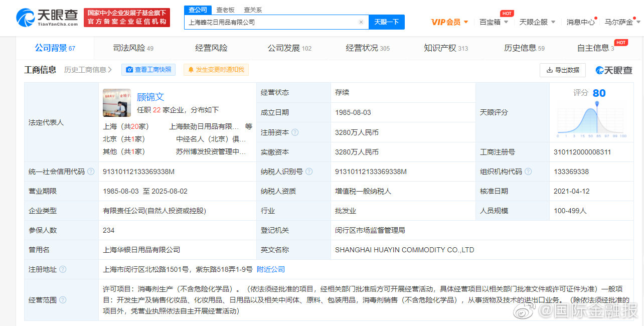Click the 天眼一下 search button
Screen dimensions: 644x326
(x=387, y=22)
